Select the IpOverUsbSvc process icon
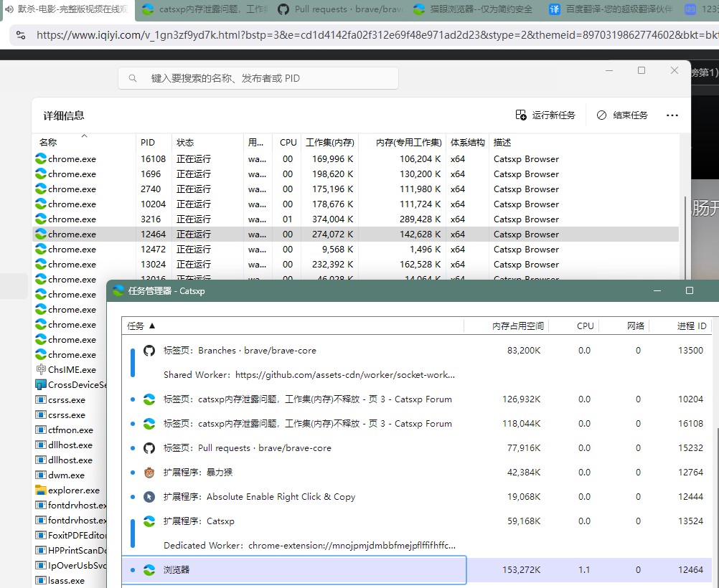This screenshot has width=719, height=588. tap(41, 565)
